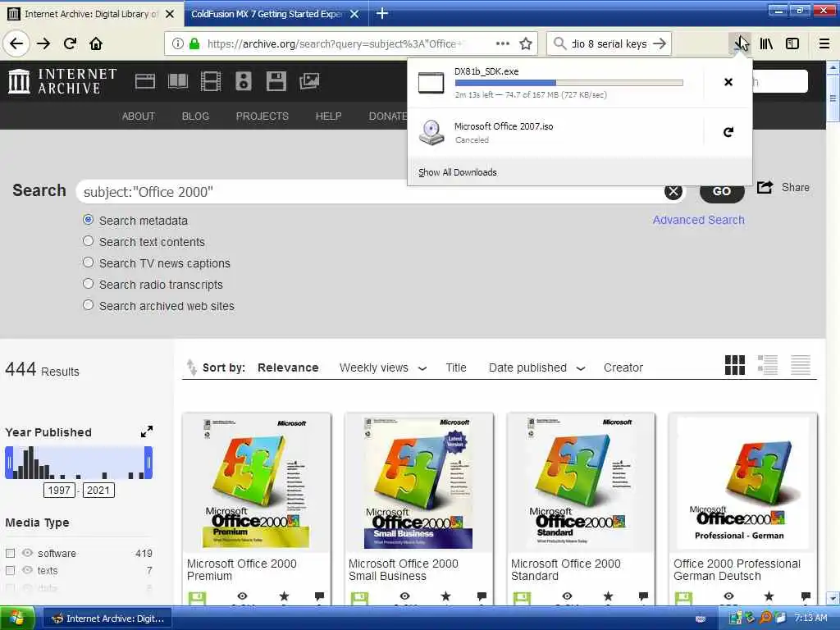
Task: Expand the Year Published histogram
Action: pos(146,431)
